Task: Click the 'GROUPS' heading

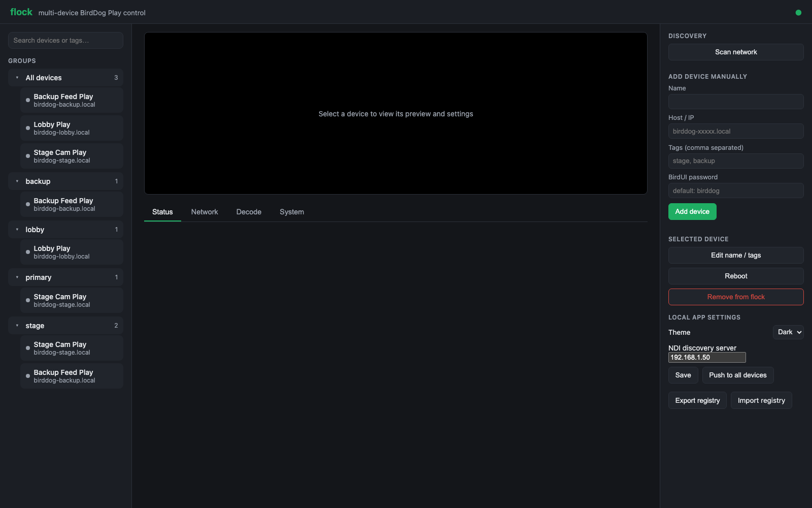Action: coord(22,61)
